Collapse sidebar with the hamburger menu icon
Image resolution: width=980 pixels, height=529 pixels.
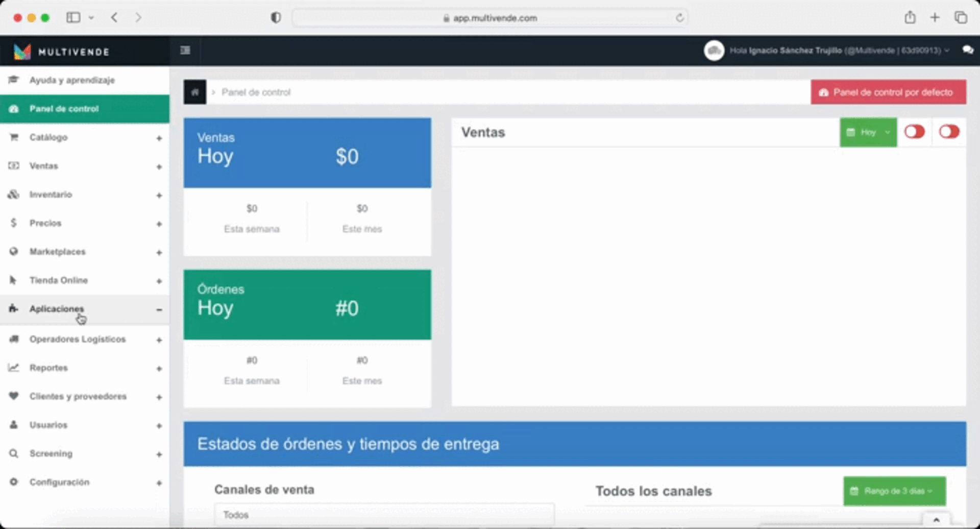pos(185,51)
